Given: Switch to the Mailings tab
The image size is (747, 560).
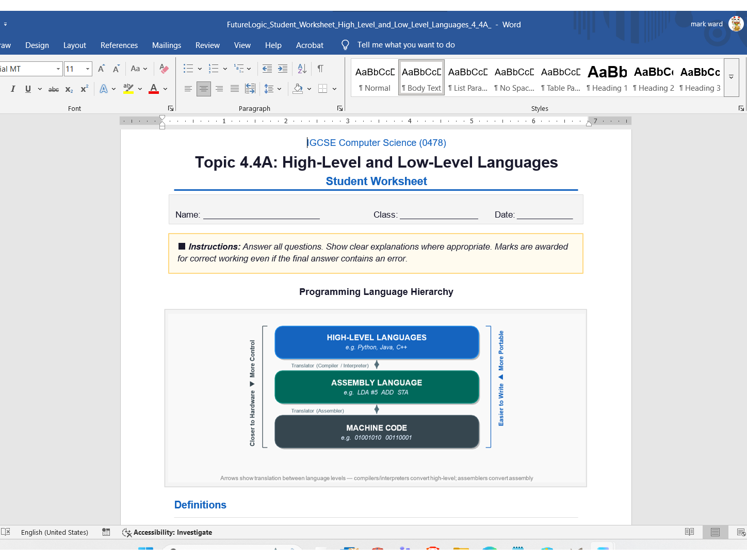Looking at the screenshot, I should pyautogui.click(x=167, y=45).
